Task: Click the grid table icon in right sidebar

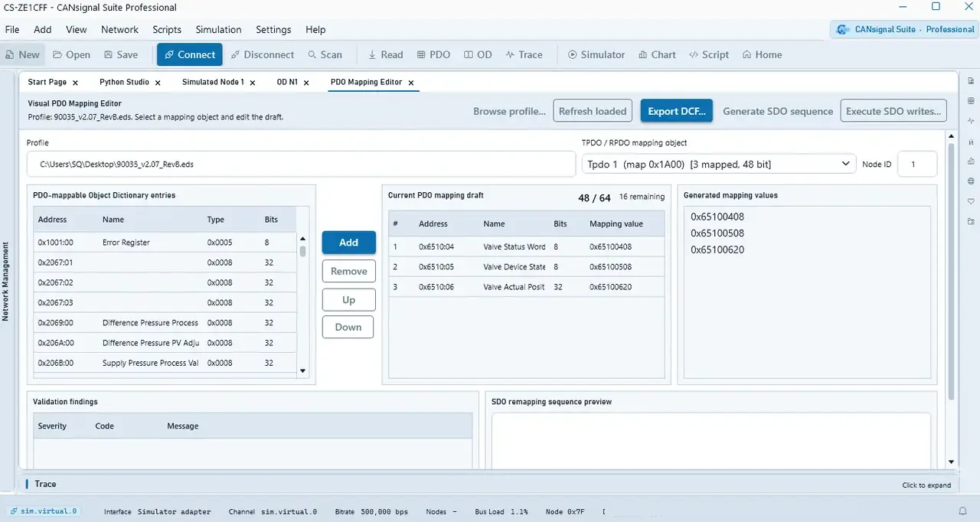Action: coord(971,101)
